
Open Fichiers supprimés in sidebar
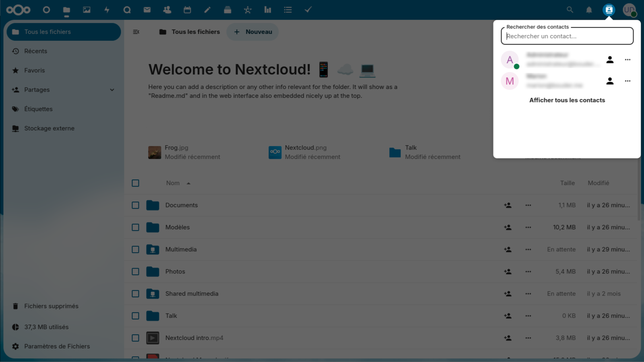pyautogui.click(x=64, y=306)
